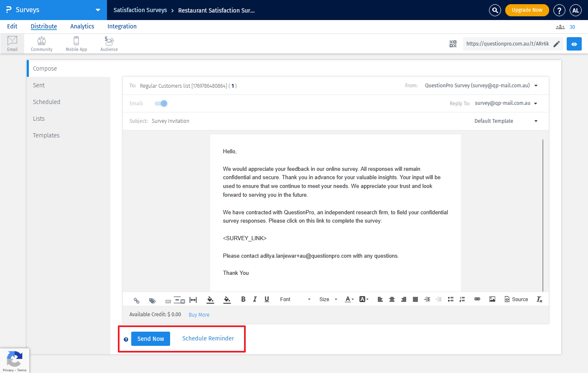Open the Default Template dropdown

pyautogui.click(x=536, y=121)
